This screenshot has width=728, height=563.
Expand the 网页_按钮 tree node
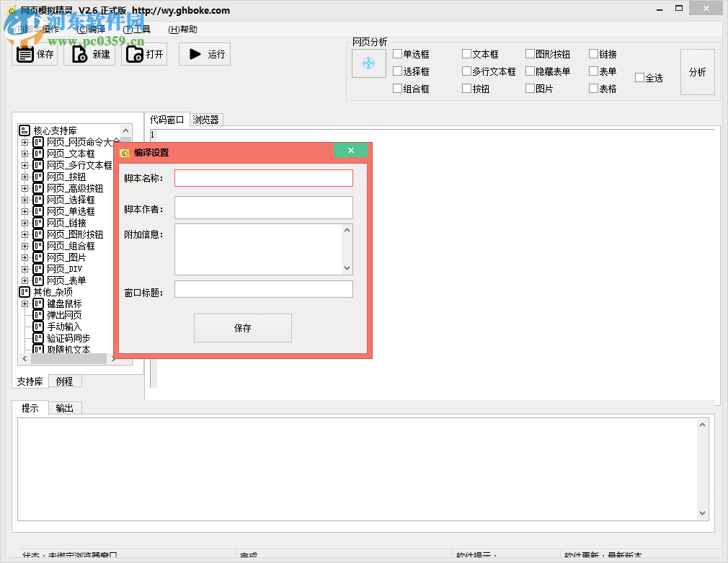click(x=24, y=176)
